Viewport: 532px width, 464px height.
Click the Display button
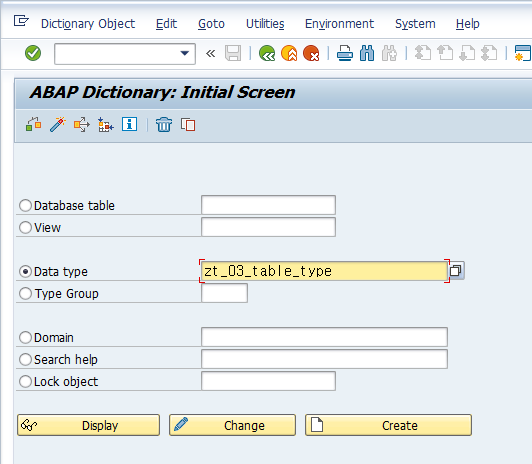tap(89, 425)
